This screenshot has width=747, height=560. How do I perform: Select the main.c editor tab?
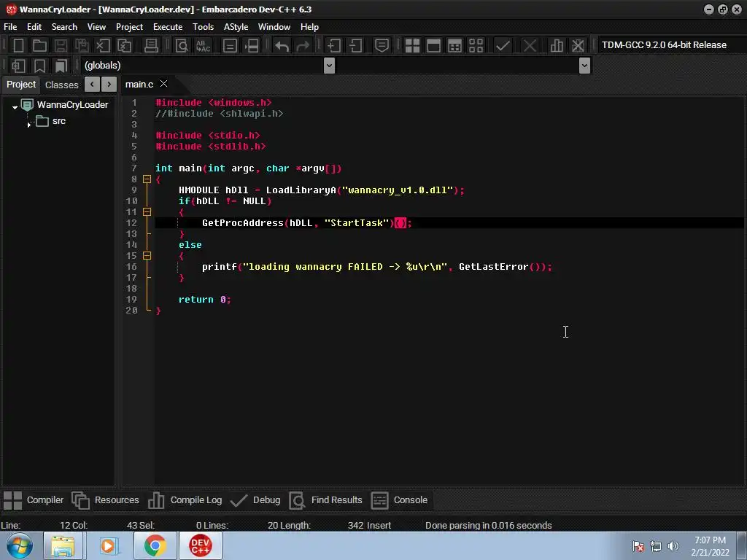139,85
